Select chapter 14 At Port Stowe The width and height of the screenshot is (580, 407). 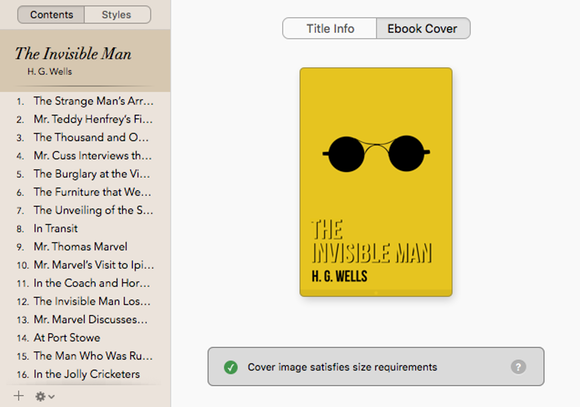pyautogui.click(x=85, y=337)
